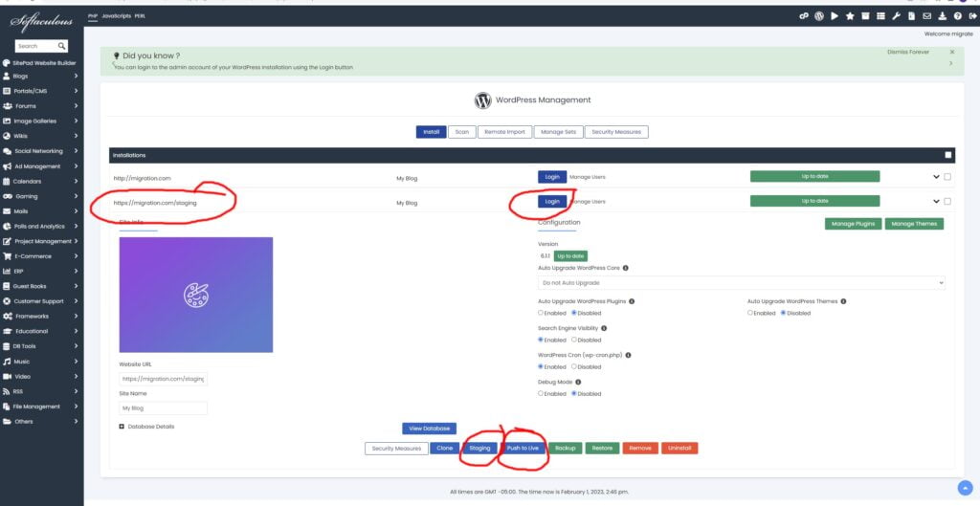980x506 pixels.
Task: Open settings via the wrench icon
Action: 896,16
